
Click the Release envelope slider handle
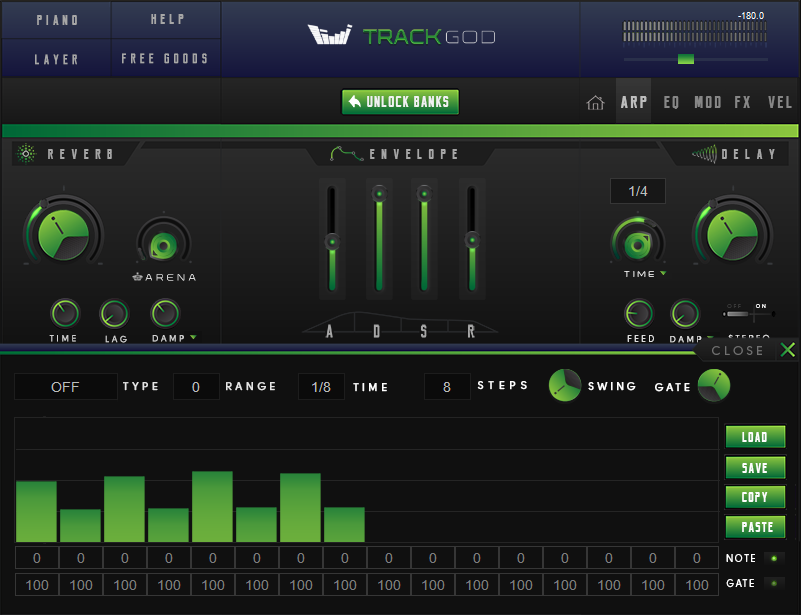tap(472, 240)
